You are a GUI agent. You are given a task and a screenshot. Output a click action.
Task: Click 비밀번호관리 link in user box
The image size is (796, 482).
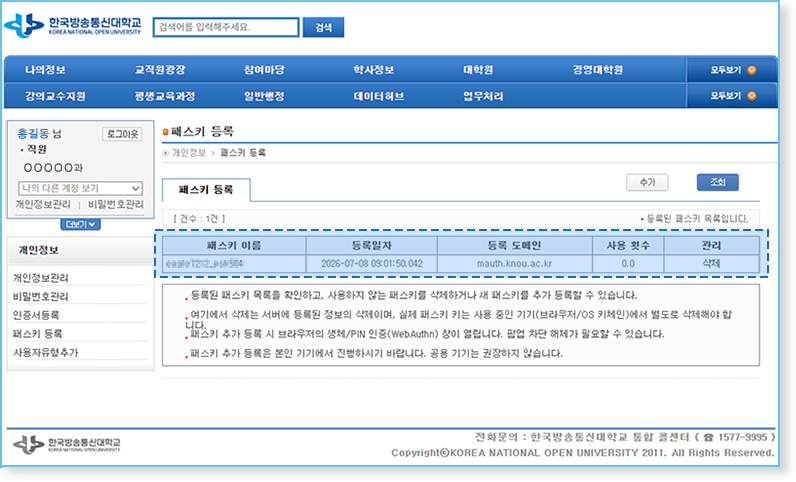(x=116, y=204)
